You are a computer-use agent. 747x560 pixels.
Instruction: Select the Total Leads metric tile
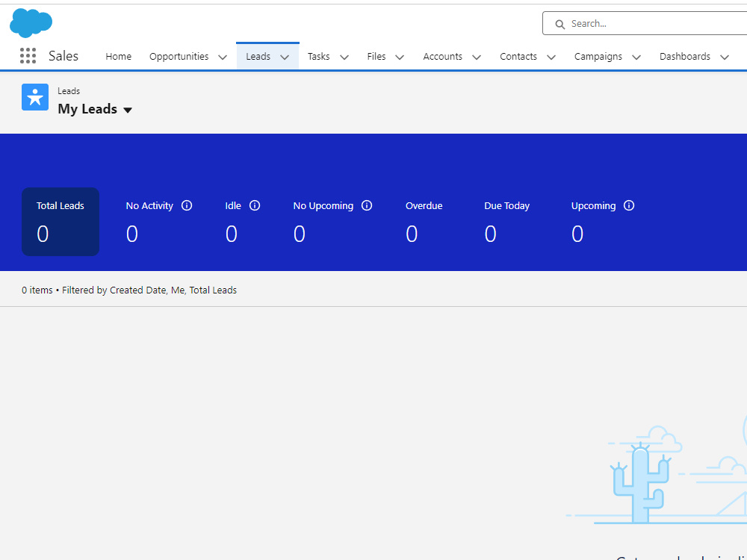point(61,222)
